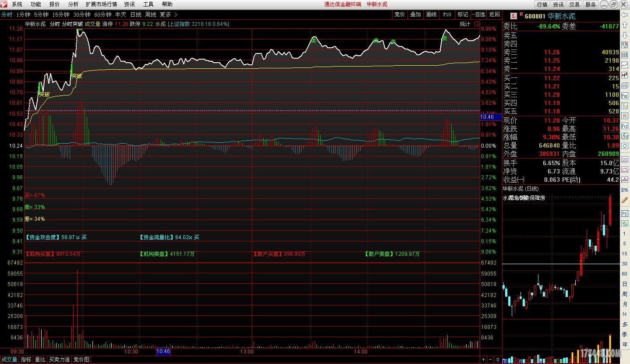Viewport: 630px width, 364px height.
Task: Select weekly 周 period in right sidebar
Action: [625, 294]
